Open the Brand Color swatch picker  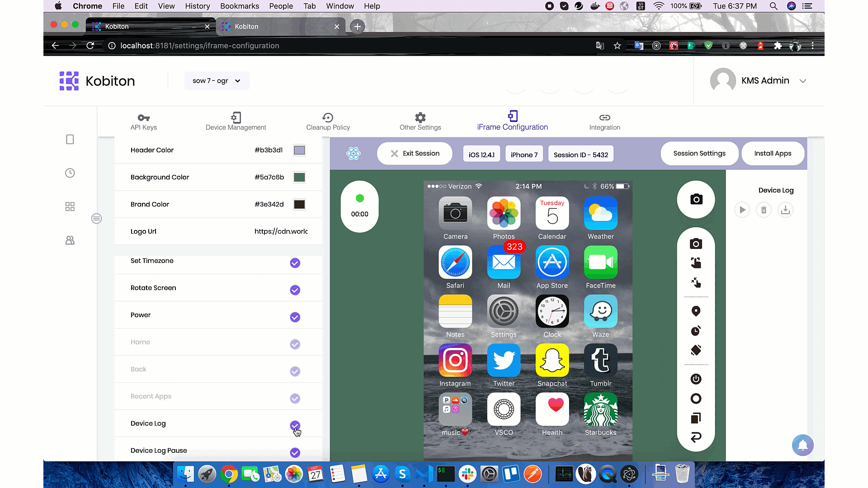(x=299, y=204)
